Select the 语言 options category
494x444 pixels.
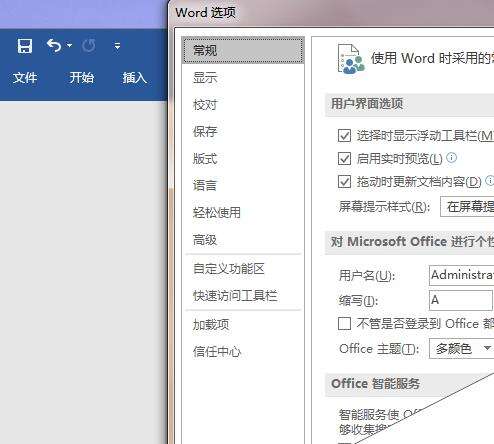pyautogui.click(x=243, y=185)
